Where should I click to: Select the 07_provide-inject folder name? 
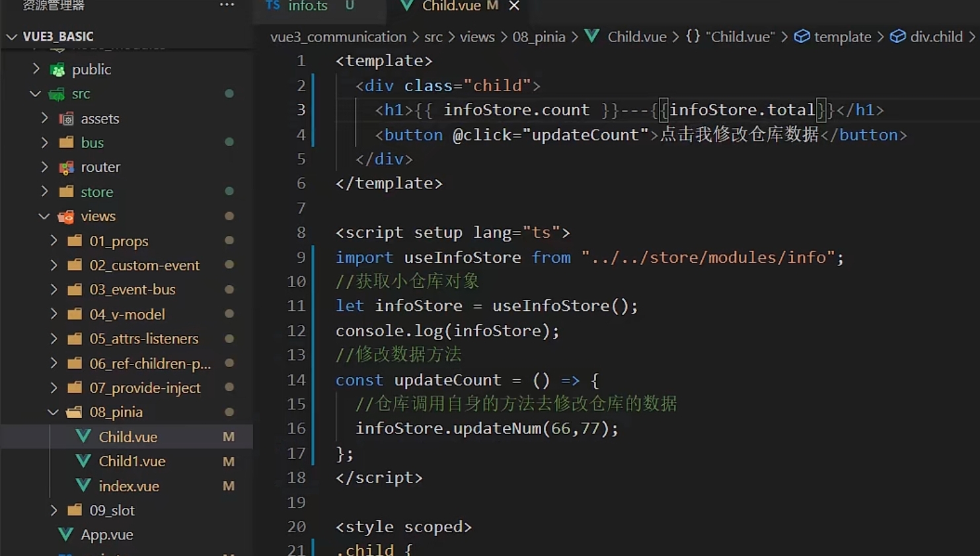145,388
